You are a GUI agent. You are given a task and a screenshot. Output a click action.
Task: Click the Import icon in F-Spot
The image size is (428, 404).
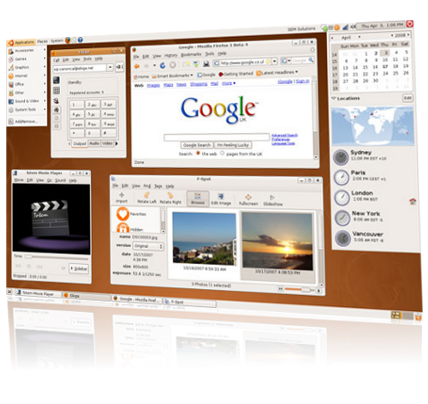[x=121, y=195]
